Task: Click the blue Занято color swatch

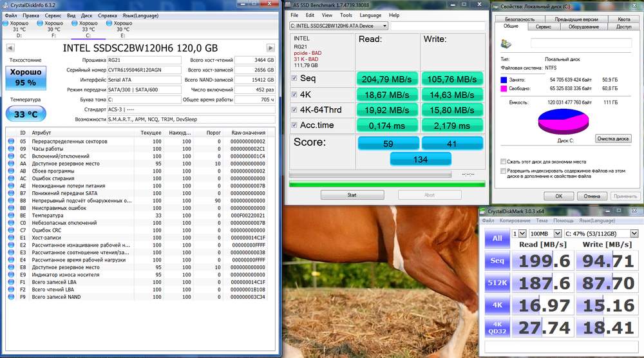Action: tap(504, 80)
